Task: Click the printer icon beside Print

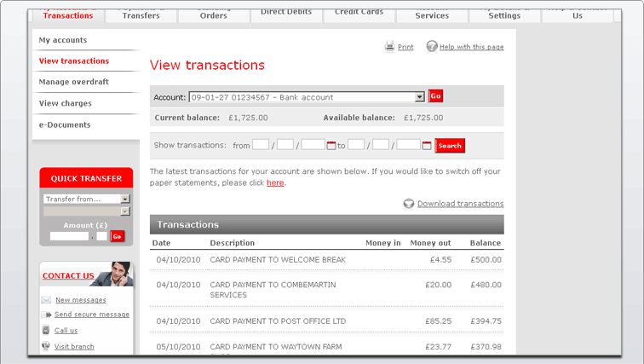Action: (389, 47)
